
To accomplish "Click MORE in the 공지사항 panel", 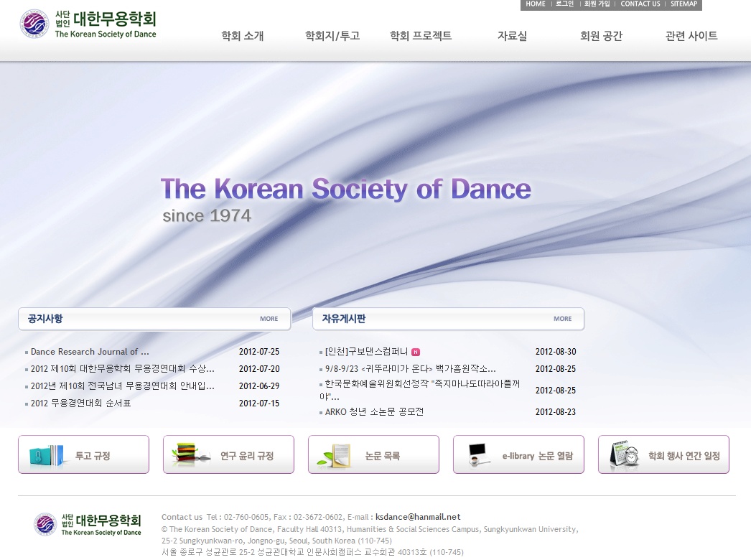I will coord(269,319).
